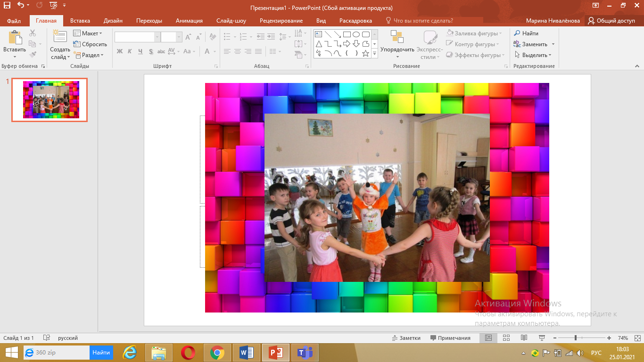Switch to the Вставка tab
Screen dimensions: 644x362
tap(80, 21)
